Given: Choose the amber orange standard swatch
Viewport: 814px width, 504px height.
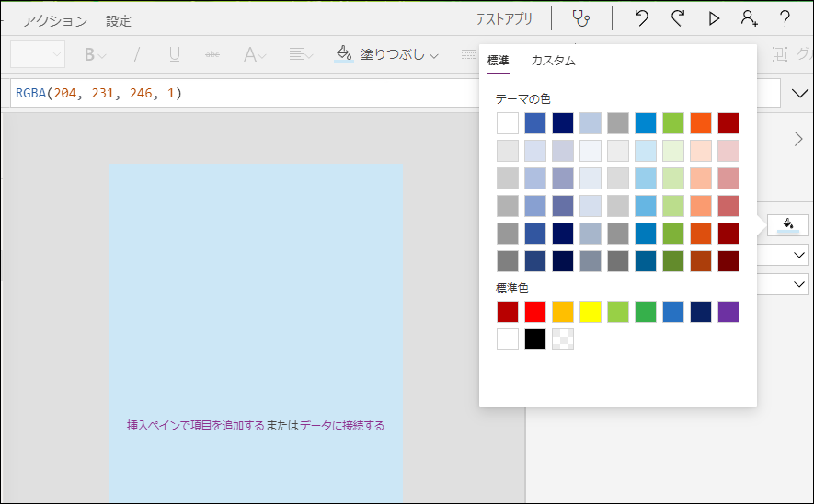Looking at the screenshot, I should coord(563,312).
